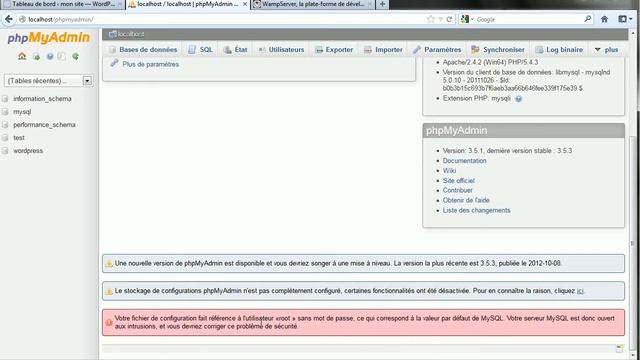Select the performance_schema database
This screenshot has height=360, width=640.
point(44,125)
